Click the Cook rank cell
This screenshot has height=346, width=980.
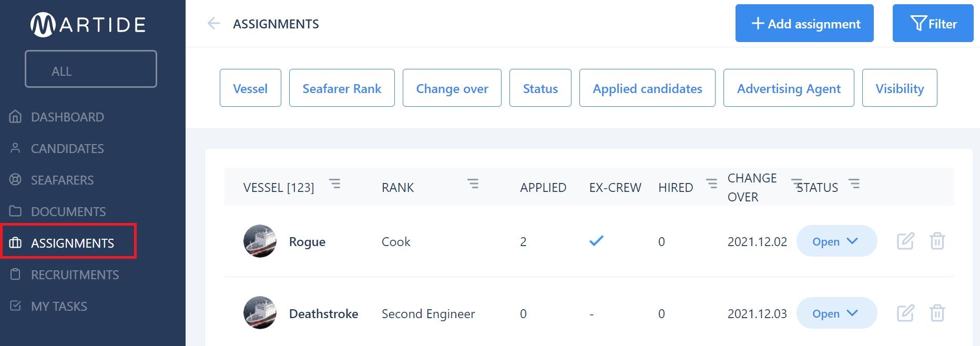coord(396,242)
